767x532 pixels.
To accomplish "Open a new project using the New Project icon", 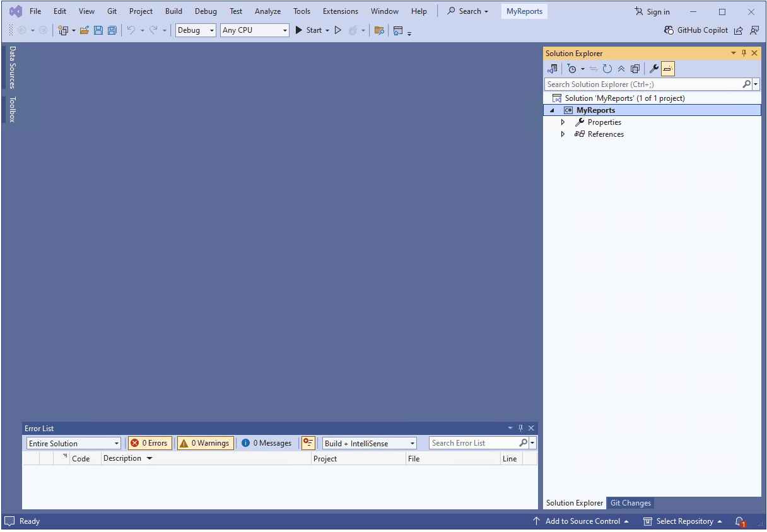I will [64, 30].
